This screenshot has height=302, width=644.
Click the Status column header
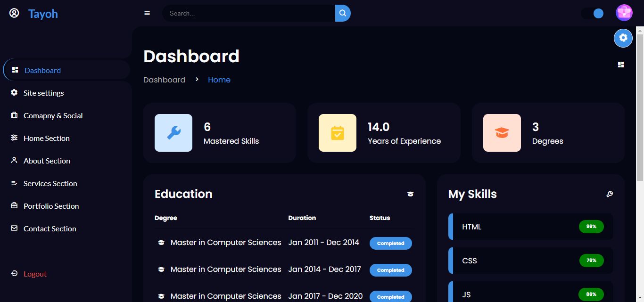(x=380, y=218)
